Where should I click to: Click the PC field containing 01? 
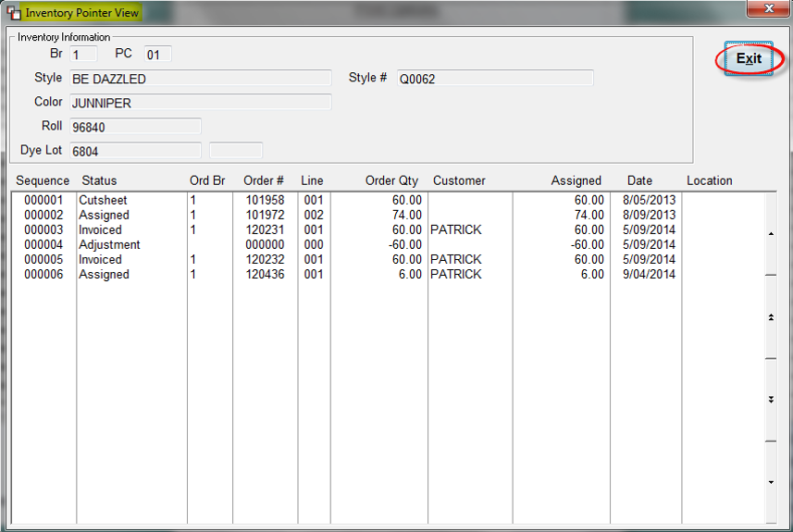point(158,54)
